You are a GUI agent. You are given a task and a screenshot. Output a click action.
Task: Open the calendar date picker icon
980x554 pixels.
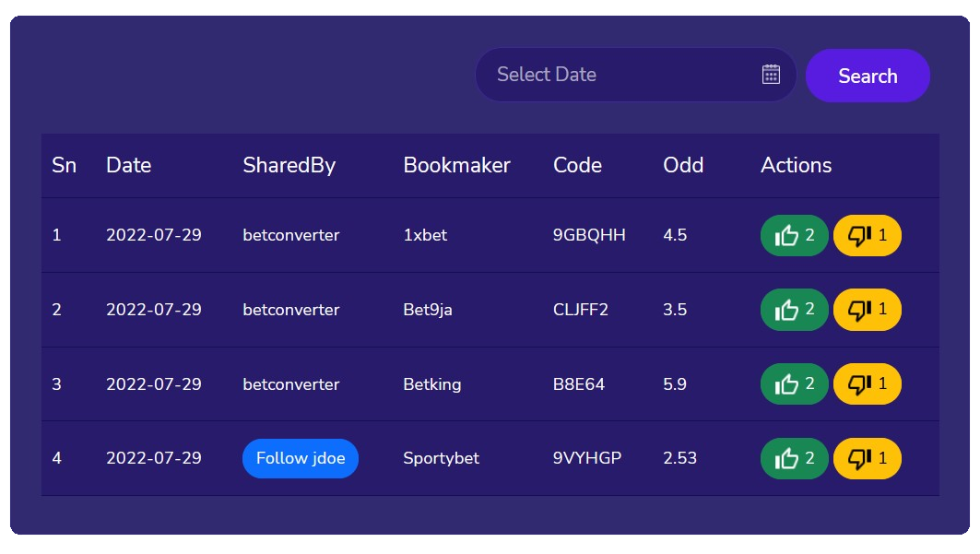(x=772, y=75)
